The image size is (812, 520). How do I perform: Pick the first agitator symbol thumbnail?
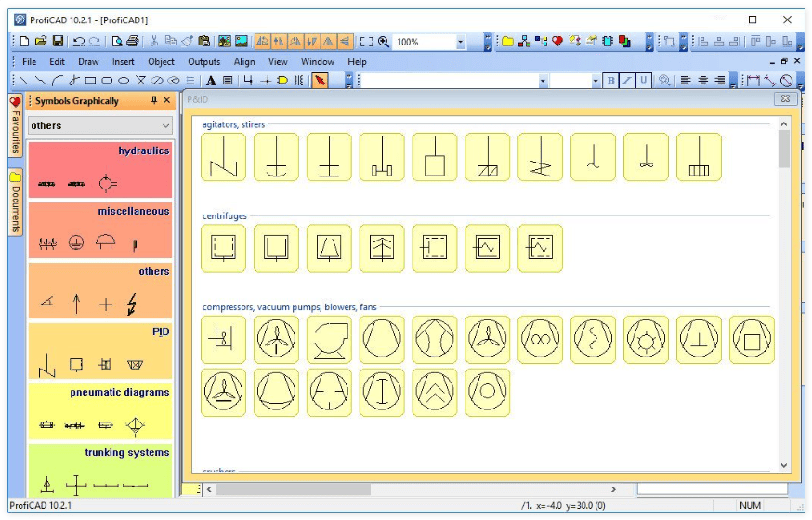point(223,157)
